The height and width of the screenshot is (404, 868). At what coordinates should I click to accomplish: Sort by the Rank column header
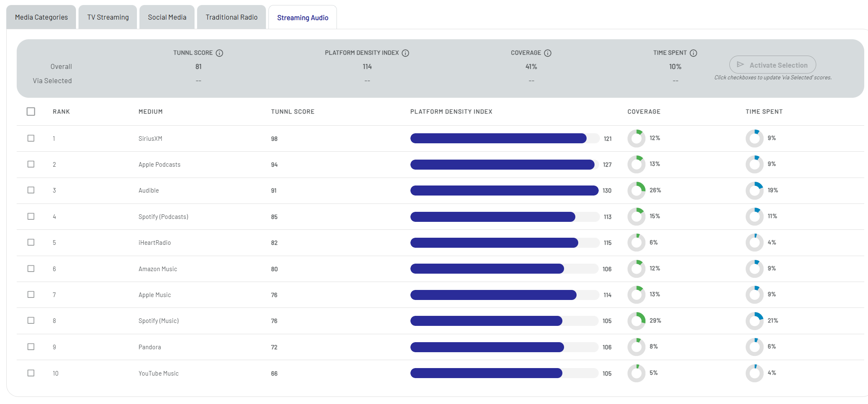point(61,112)
